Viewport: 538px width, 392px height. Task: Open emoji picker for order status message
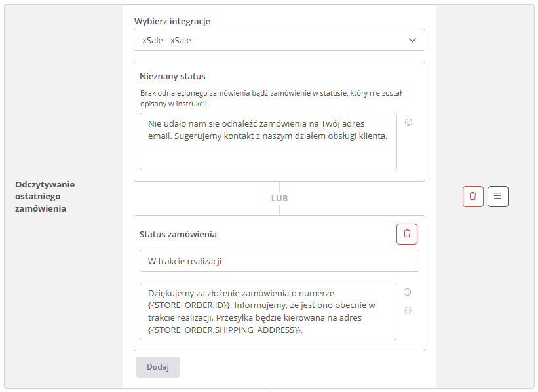pyautogui.click(x=407, y=292)
